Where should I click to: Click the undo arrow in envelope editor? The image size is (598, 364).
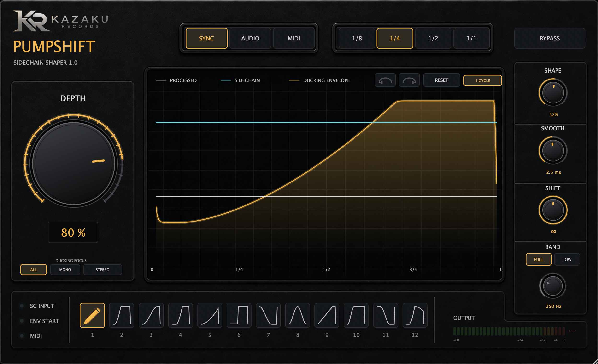(x=385, y=80)
